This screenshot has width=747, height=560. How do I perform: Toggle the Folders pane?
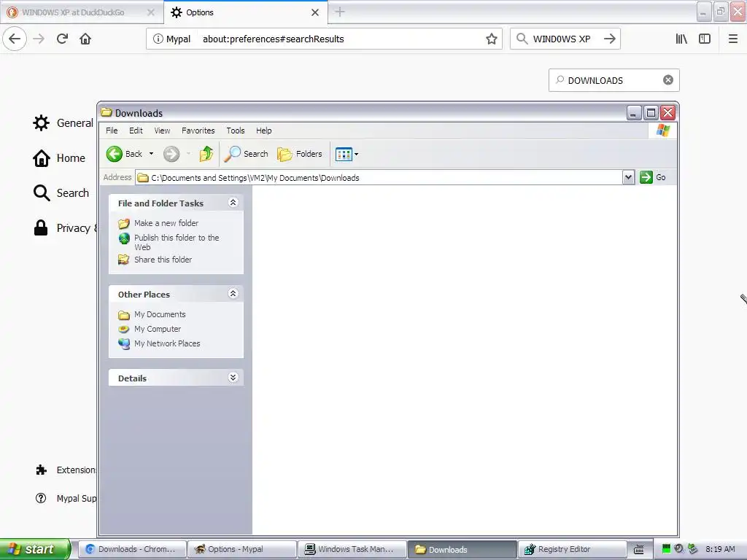pyautogui.click(x=300, y=154)
